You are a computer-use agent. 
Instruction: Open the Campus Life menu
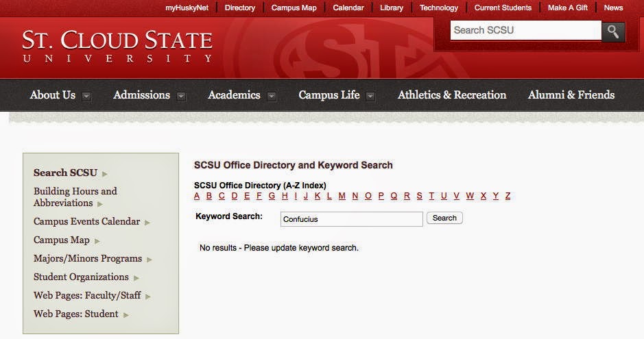click(x=329, y=95)
